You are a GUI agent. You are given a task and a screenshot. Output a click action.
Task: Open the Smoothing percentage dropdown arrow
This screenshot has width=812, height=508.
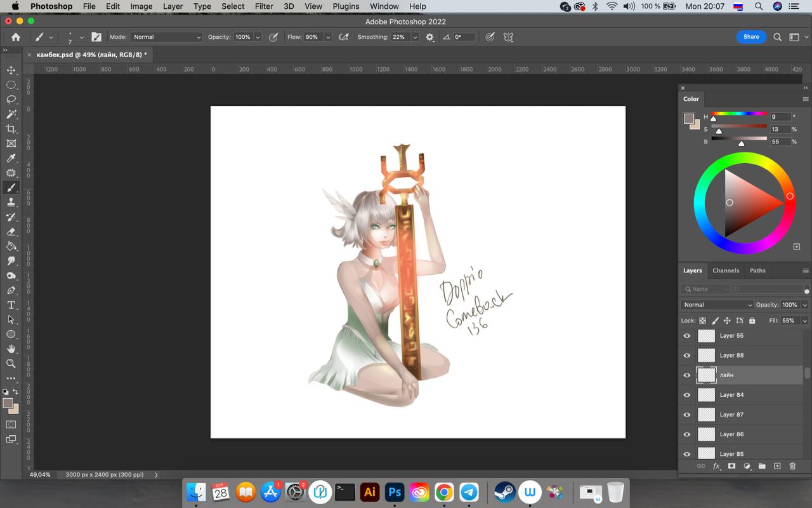[x=415, y=37]
